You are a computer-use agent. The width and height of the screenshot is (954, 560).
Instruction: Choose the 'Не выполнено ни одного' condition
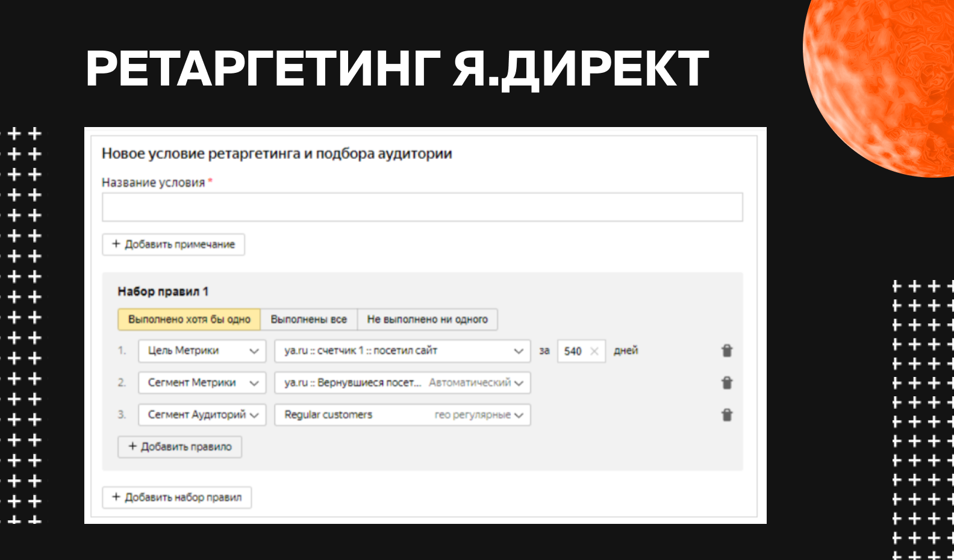click(x=428, y=319)
